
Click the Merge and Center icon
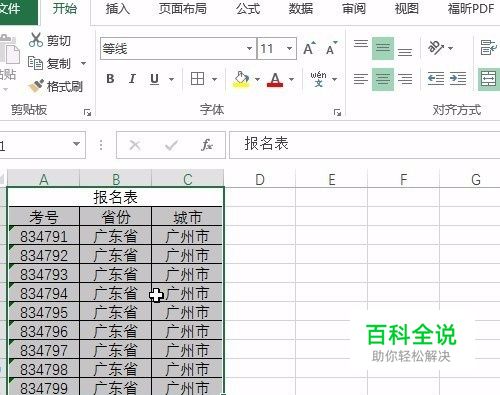click(488, 79)
